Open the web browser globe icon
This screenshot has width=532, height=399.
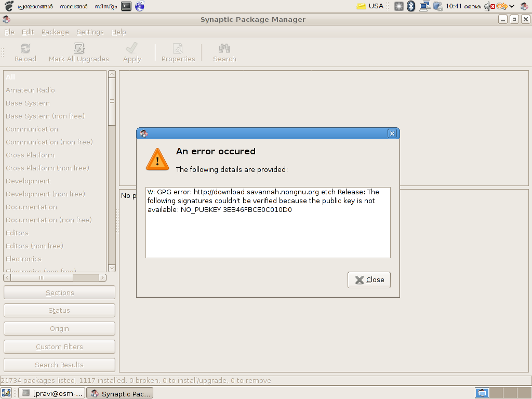pyautogui.click(x=140, y=6)
